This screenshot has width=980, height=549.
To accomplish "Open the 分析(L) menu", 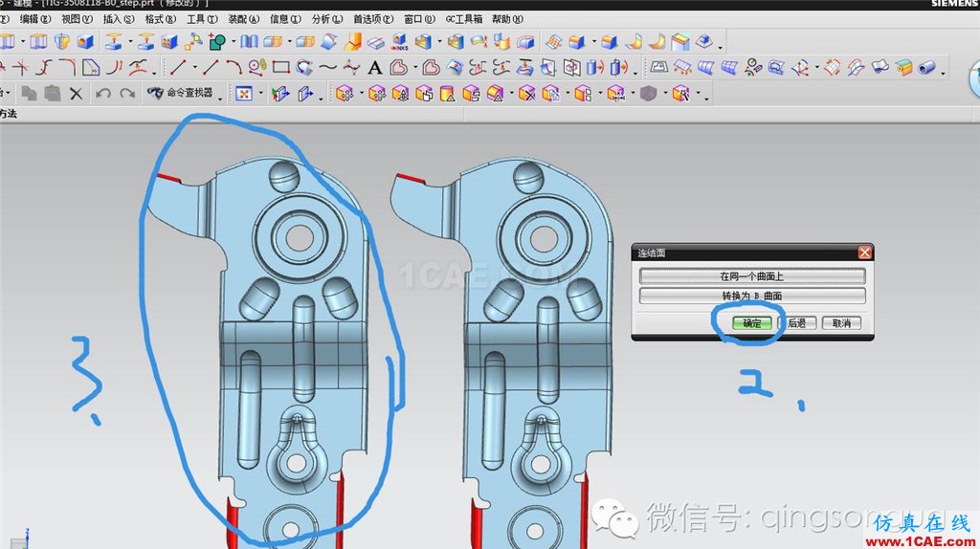I will 327,19.
